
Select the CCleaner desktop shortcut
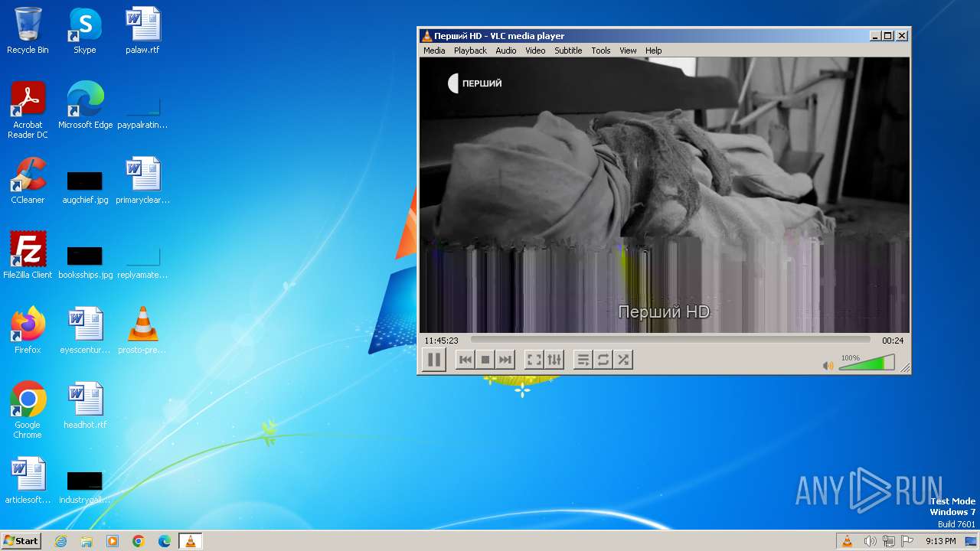tap(28, 181)
